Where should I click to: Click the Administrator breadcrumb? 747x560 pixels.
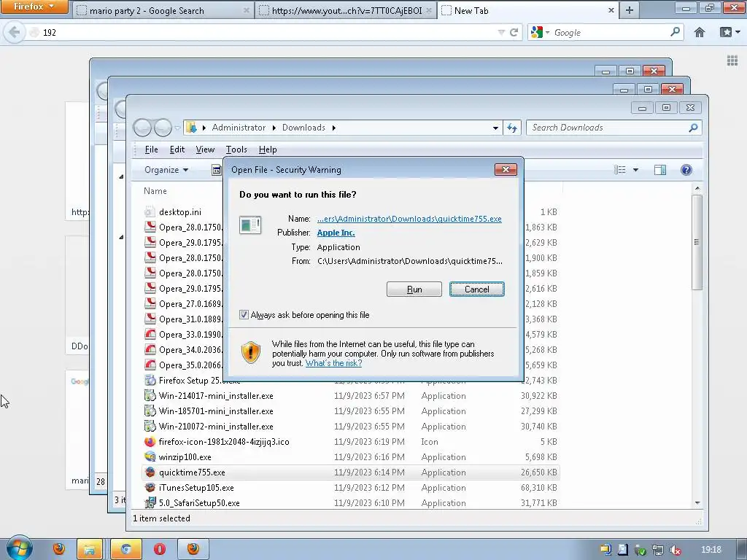point(239,128)
